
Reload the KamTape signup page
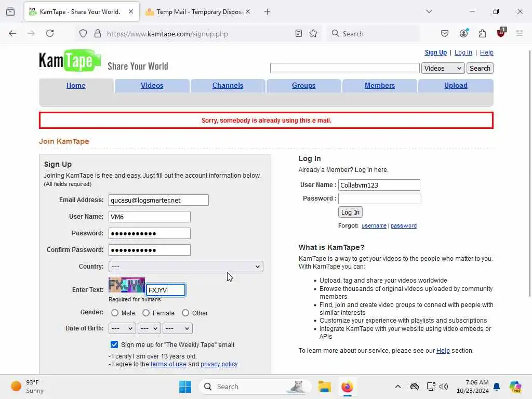pyautogui.click(x=50, y=33)
